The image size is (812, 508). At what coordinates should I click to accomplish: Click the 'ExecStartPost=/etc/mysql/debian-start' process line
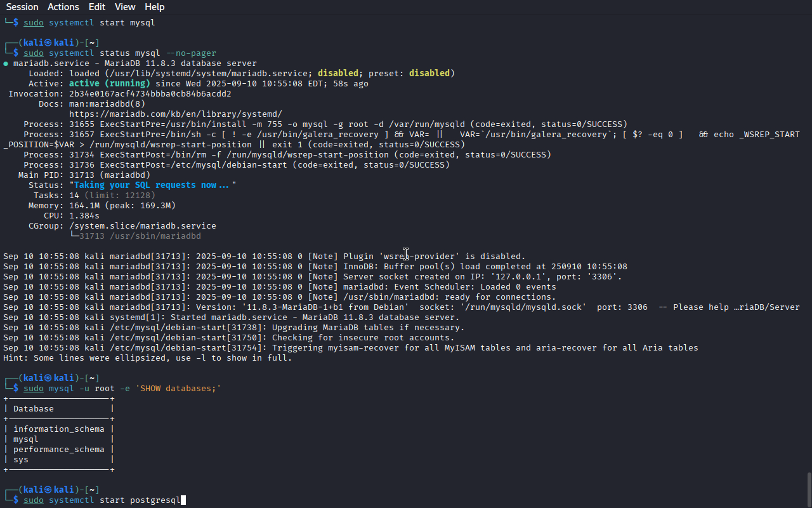[x=237, y=165]
